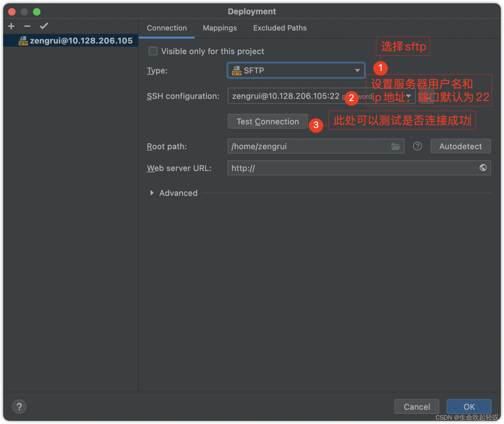Image resolution: width=504 pixels, height=424 pixels.
Task: Open the SSH configuration dropdown
Action: click(x=322, y=96)
